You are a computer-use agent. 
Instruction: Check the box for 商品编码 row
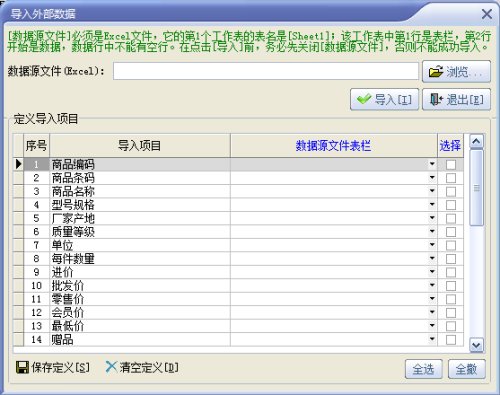[451, 164]
